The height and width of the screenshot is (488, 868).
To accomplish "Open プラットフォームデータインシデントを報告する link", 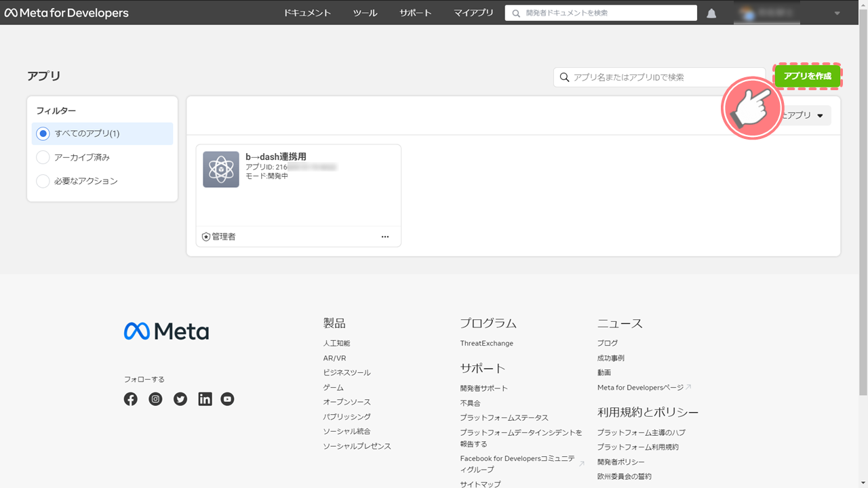I will (521, 438).
